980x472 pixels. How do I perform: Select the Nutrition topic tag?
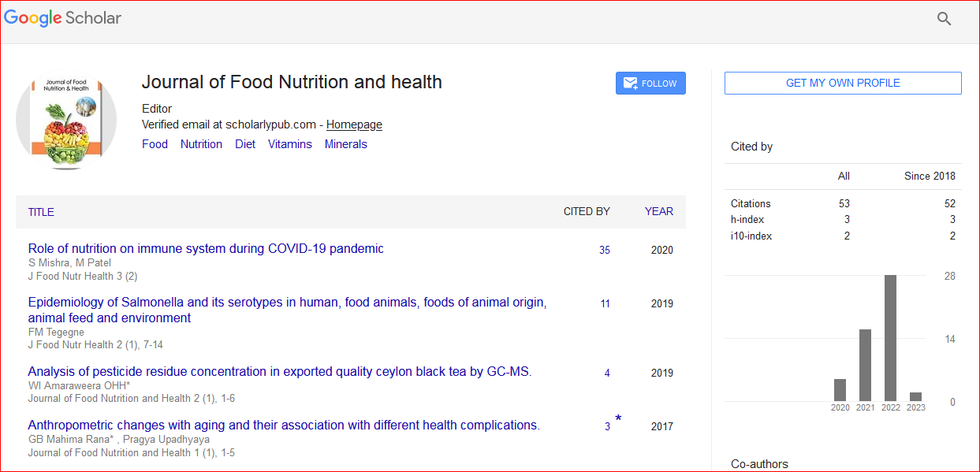tap(201, 144)
